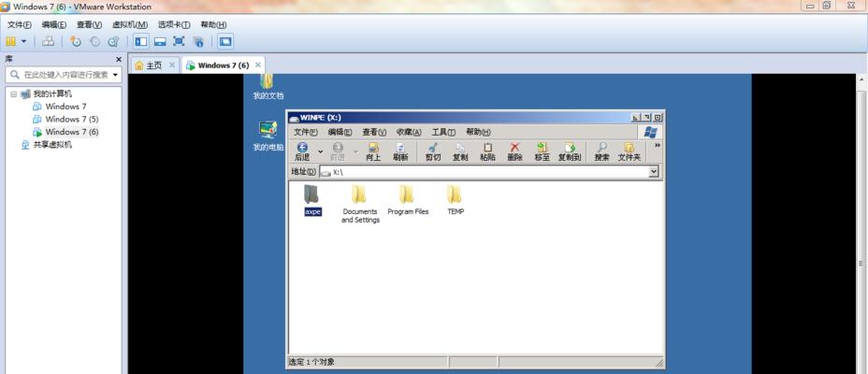Click the 搜索 search button
The height and width of the screenshot is (374, 868).
click(601, 151)
